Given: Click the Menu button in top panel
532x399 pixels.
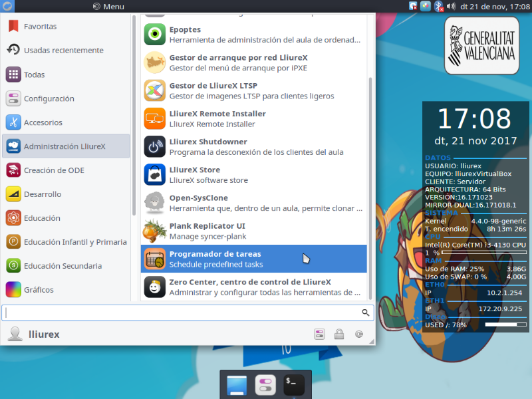Looking at the screenshot, I should [x=108, y=7].
